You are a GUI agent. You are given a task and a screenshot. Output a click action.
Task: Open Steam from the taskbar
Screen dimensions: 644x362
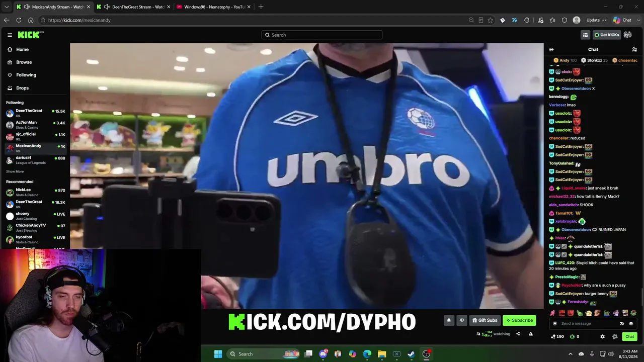411,354
